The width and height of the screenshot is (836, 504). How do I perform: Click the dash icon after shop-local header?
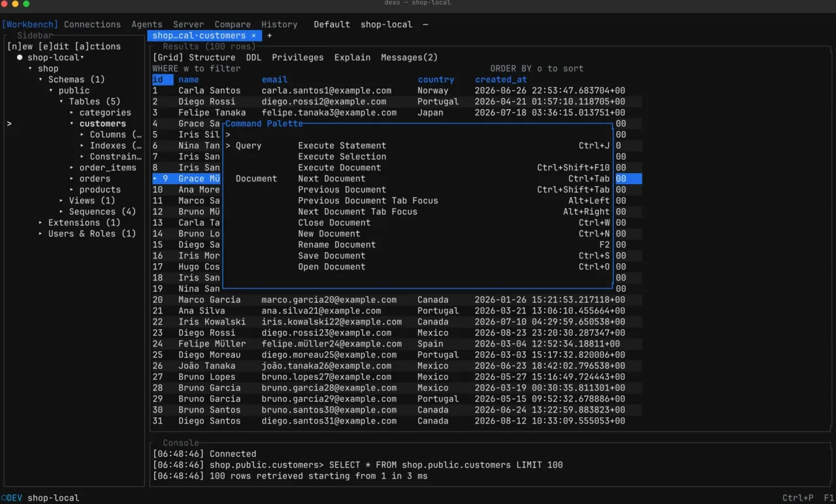pyautogui.click(x=426, y=25)
